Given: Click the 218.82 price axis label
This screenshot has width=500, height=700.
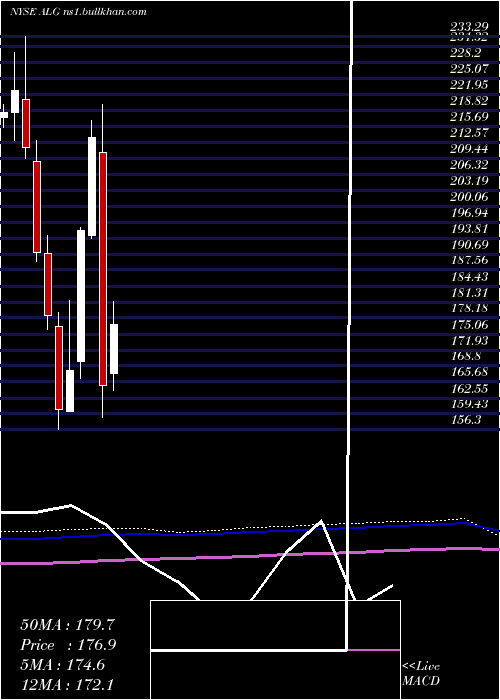Looking at the screenshot, I should (469, 101).
